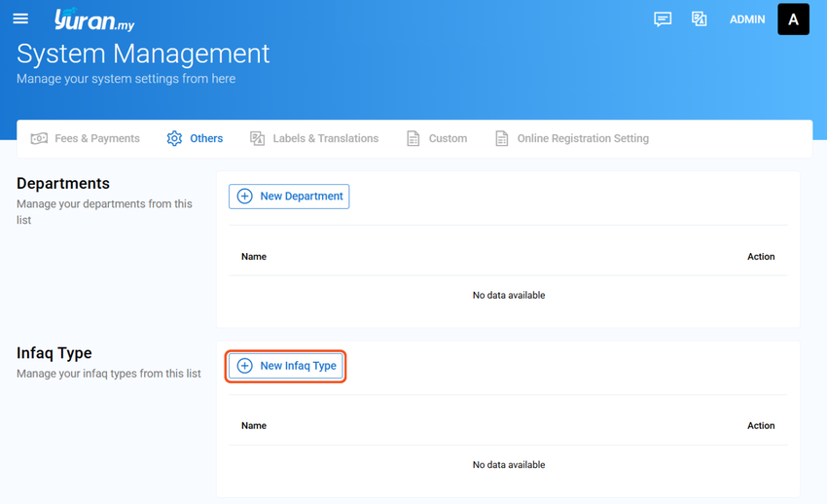Select the Others tab label
The image size is (827, 504).
[206, 139]
